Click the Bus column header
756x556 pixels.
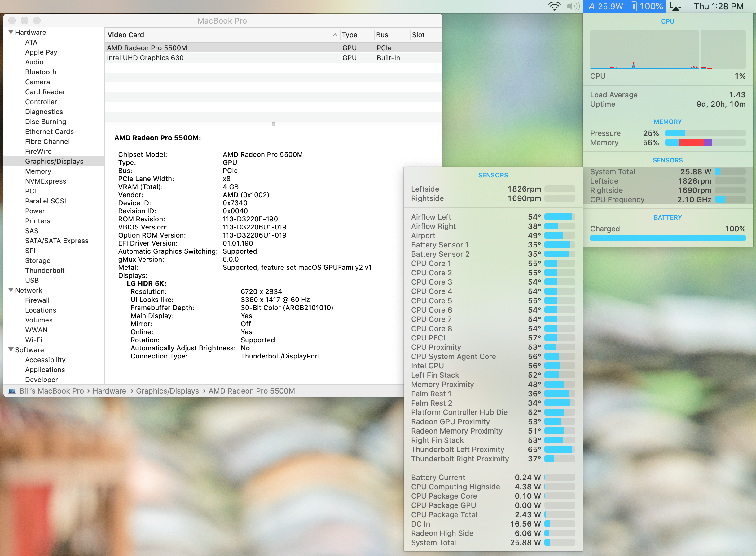point(382,35)
